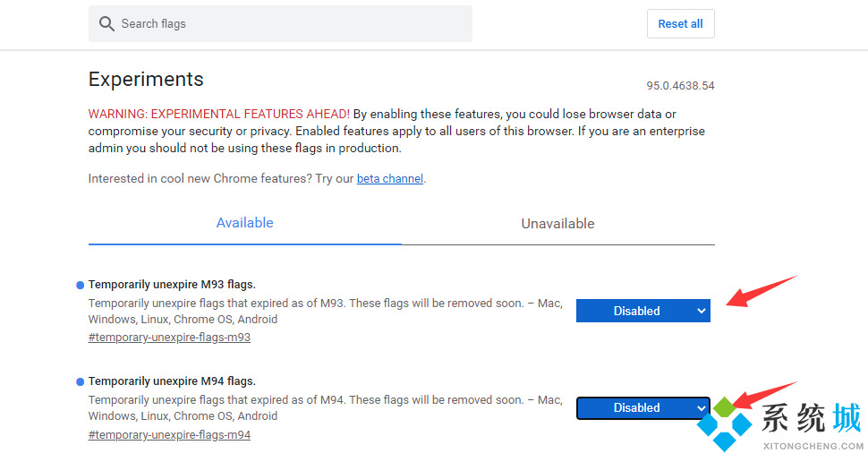The width and height of the screenshot is (868, 462).
Task: Click the magnifier icon in search bar
Action: point(106,24)
